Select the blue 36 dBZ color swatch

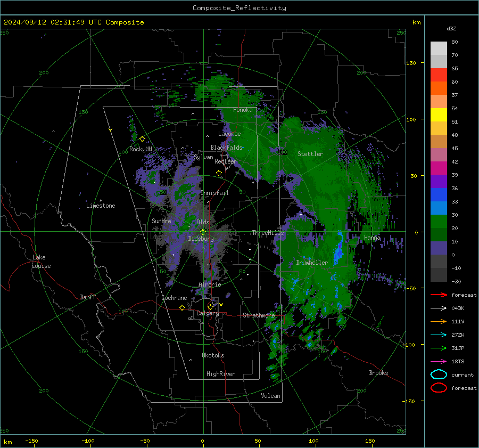(439, 194)
